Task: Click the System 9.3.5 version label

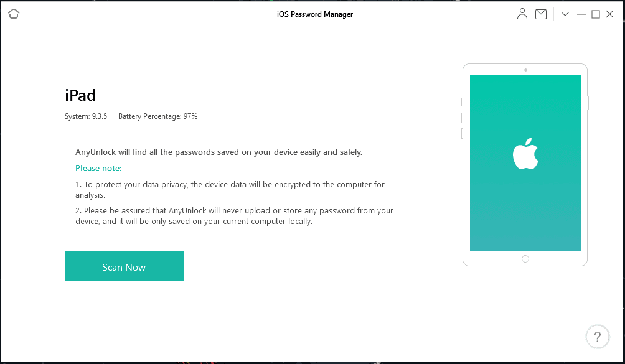Action: pos(86,116)
